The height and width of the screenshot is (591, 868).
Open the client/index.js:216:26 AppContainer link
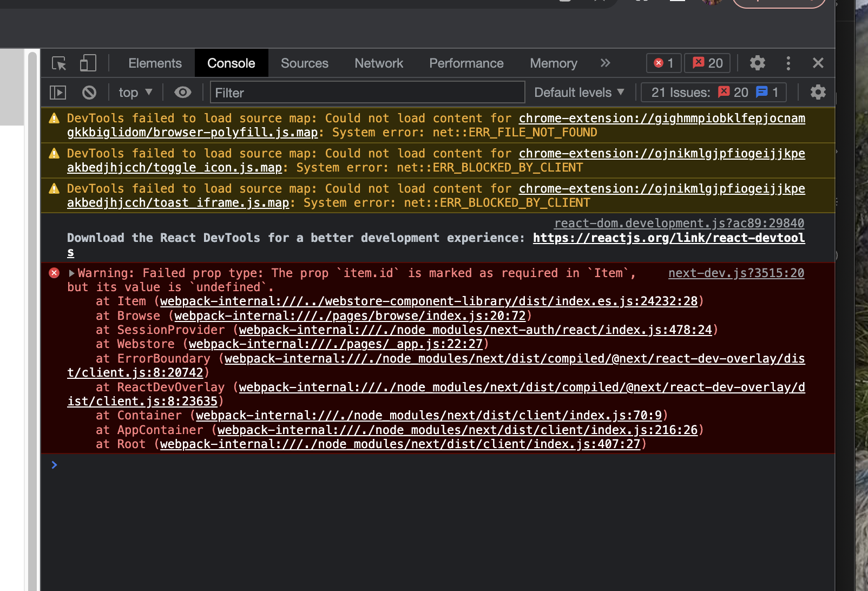pyautogui.click(x=457, y=430)
